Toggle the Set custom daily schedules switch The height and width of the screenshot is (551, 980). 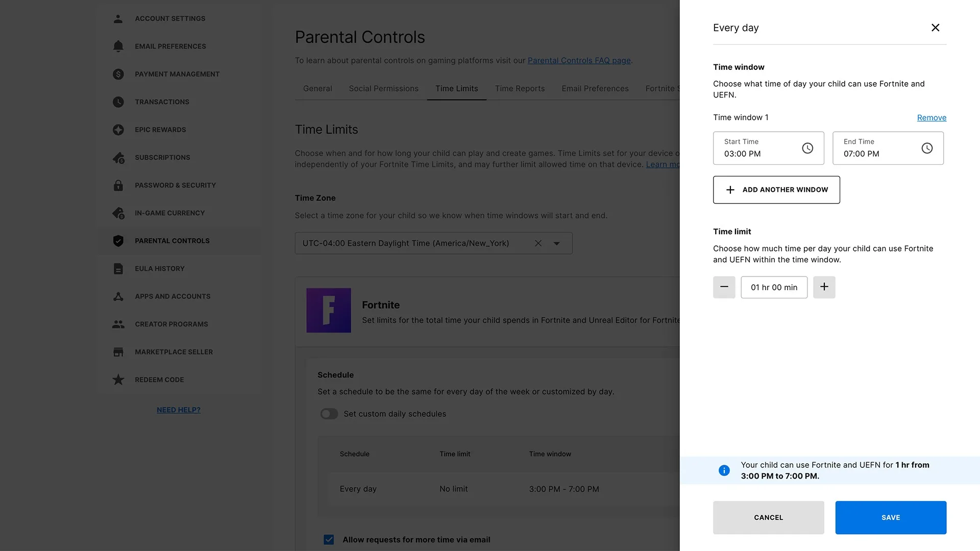click(329, 413)
